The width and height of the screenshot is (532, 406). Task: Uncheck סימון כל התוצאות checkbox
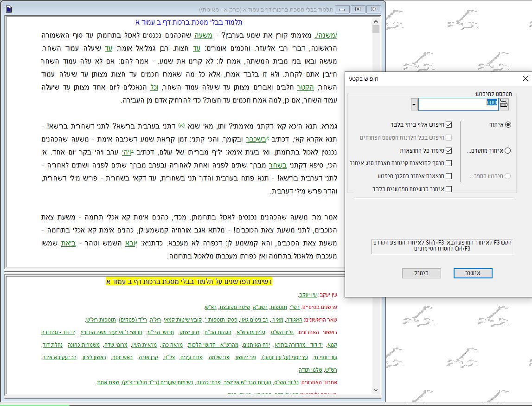click(449, 150)
